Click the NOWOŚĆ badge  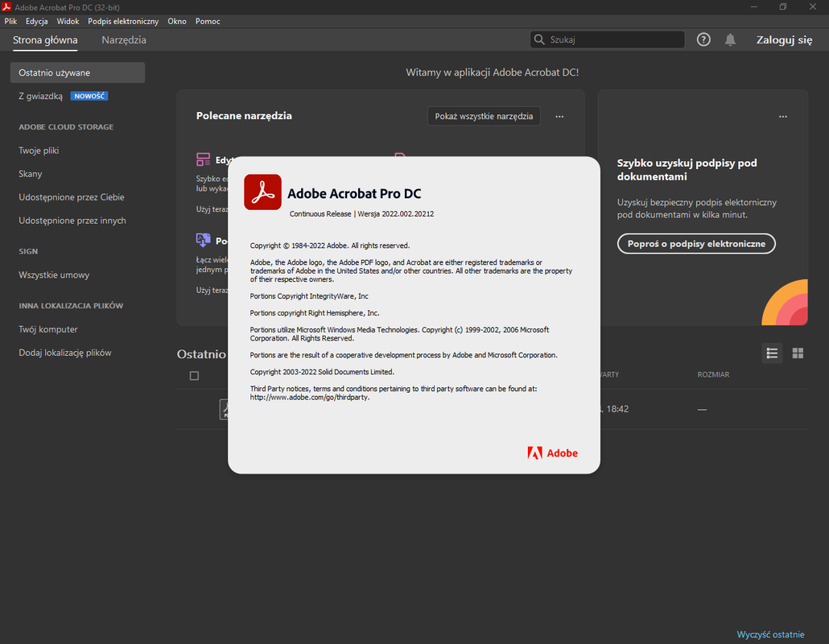click(89, 97)
